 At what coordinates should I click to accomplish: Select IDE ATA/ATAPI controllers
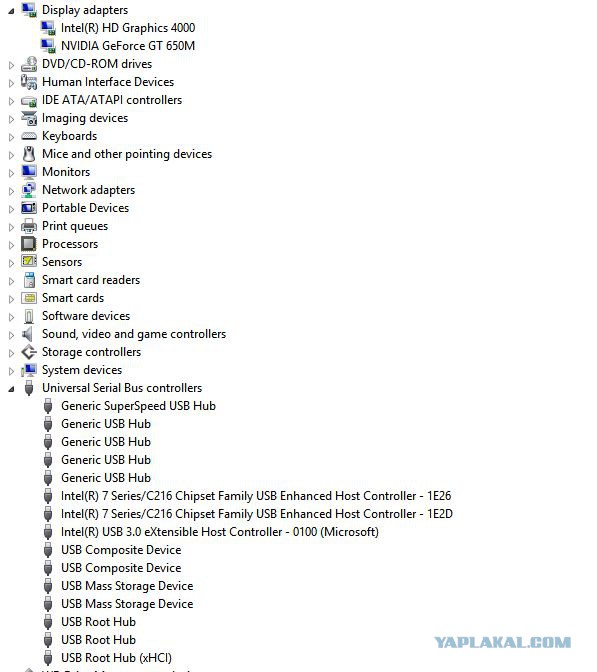pos(112,100)
